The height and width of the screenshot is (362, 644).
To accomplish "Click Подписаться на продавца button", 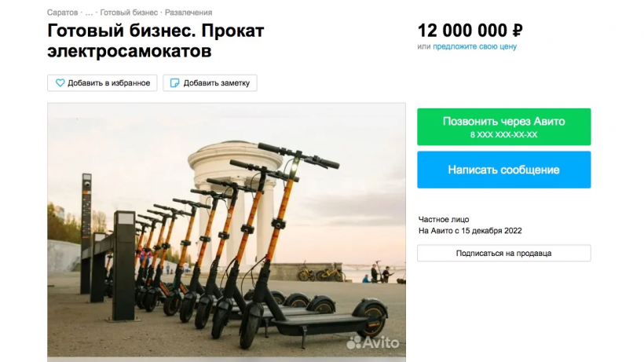I will pos(504,253).
